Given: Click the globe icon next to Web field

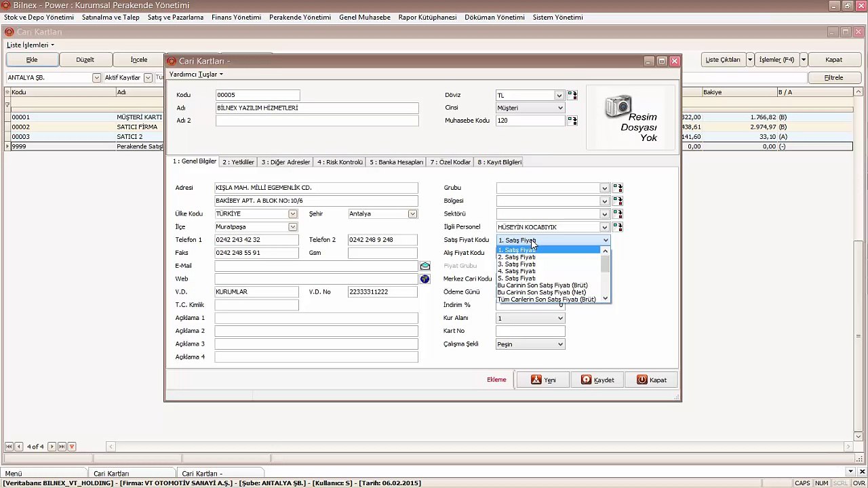Looking at the screenshot, I should point(425,279).
